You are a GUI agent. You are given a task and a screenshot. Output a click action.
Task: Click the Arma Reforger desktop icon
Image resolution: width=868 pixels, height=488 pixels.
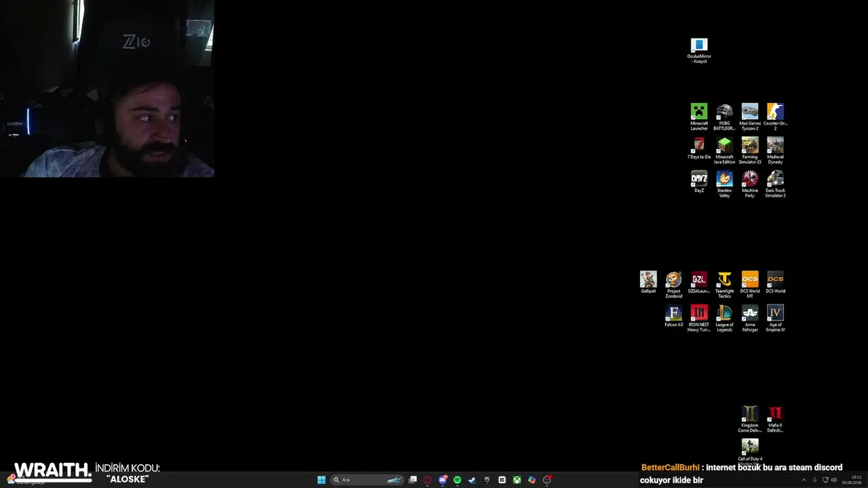click(750, 318)
